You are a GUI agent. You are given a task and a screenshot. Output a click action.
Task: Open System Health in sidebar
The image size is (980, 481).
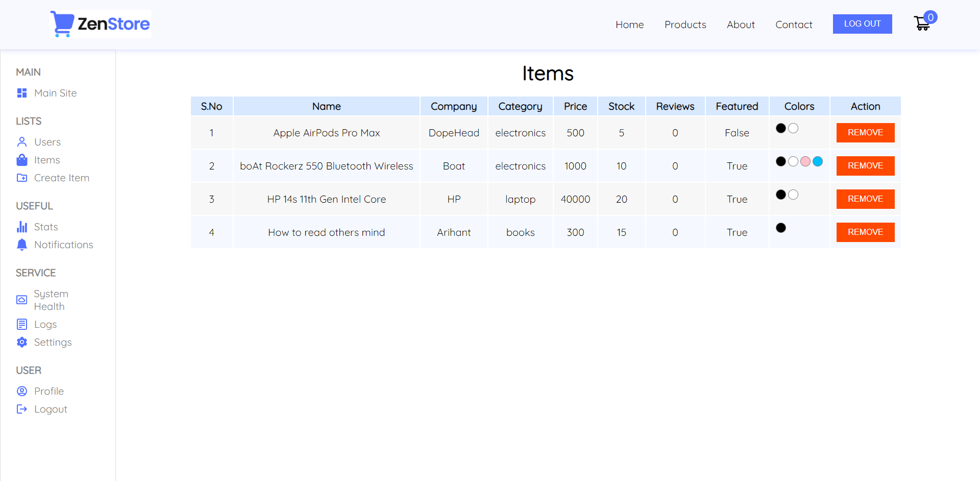coord(51,300)
